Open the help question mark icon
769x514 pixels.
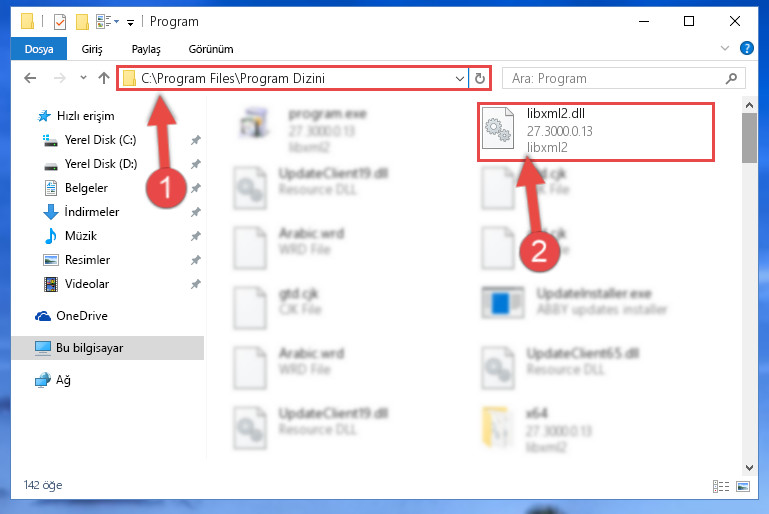(x=746, y=48)
